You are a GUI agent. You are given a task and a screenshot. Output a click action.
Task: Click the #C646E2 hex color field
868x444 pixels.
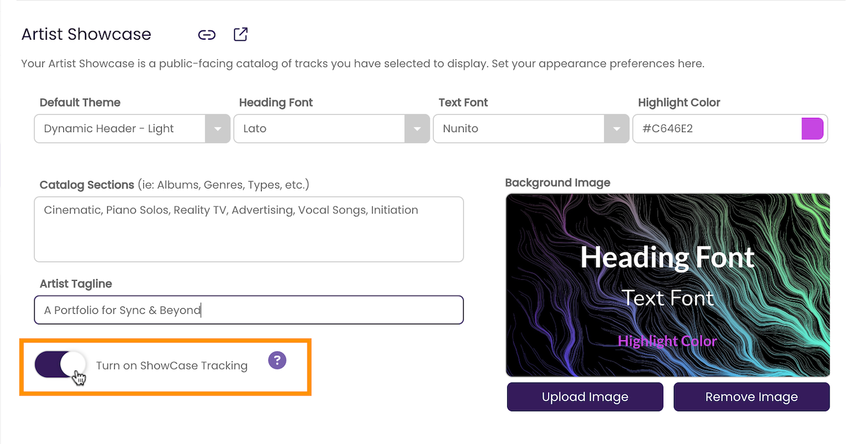tap(713, 129)
